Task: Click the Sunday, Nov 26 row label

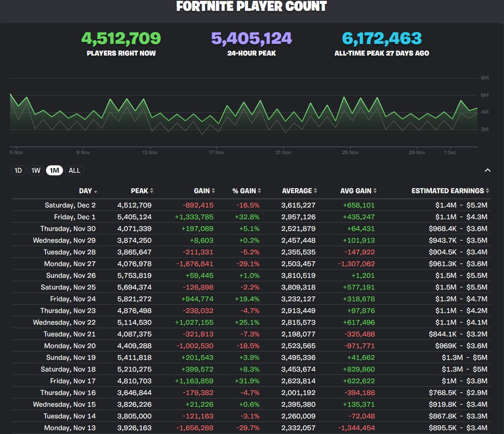Action: coord(71,276)
